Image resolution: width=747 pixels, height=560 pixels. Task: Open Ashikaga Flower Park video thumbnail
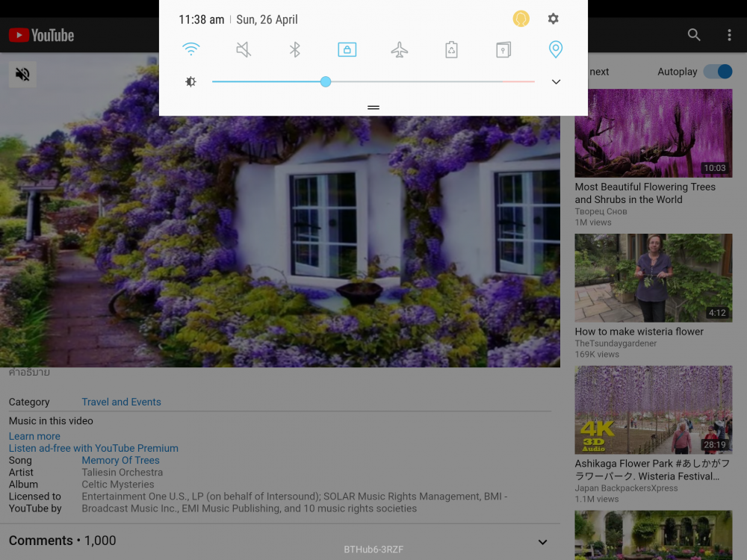click(x=653, y=410)
